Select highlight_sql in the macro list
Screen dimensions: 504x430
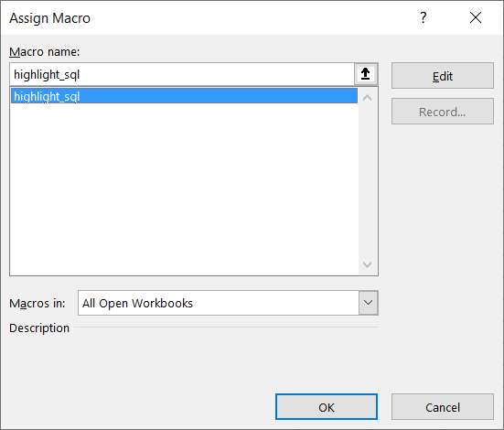184,96
